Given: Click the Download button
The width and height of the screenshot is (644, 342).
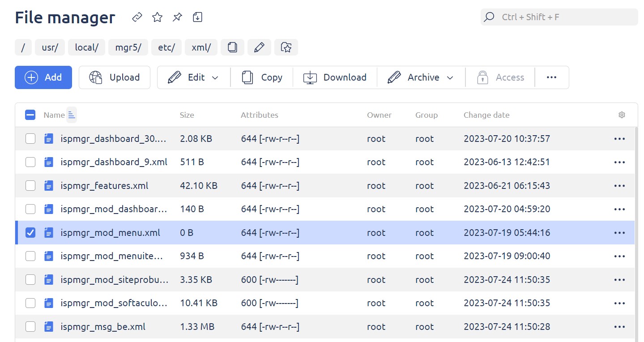Looking at the screenshot, I should point(335,77).
